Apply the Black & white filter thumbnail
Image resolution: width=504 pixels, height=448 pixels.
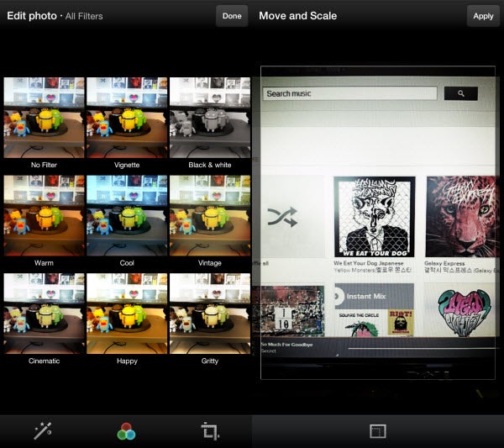click(210, 118)
